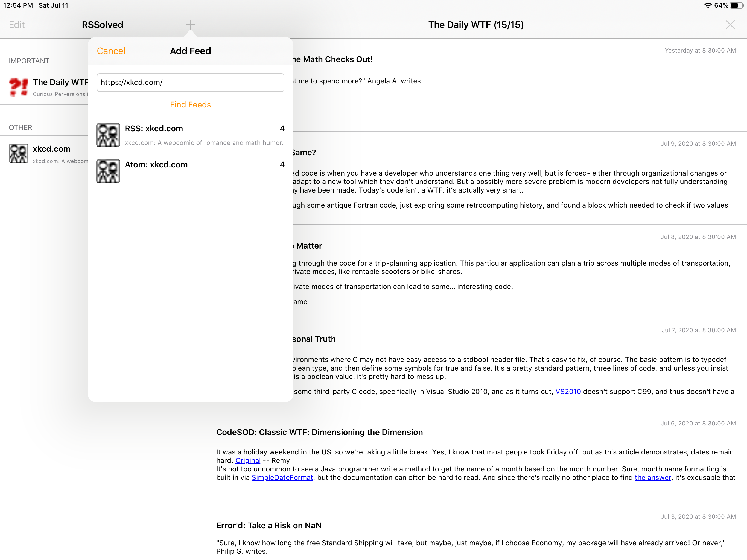Close The Daily WTF article view
Image resolution: width=747 pixels, height=560 pixels.
(x=730, y=25)
